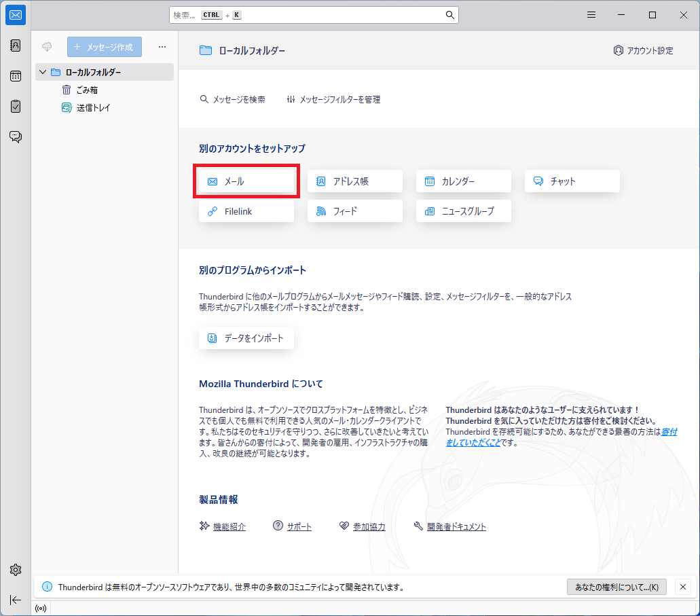The width and height of the screenshot is (700, 616).
Task: Collapse the spaces toolbar arrow icon
Action: [16, 600]
